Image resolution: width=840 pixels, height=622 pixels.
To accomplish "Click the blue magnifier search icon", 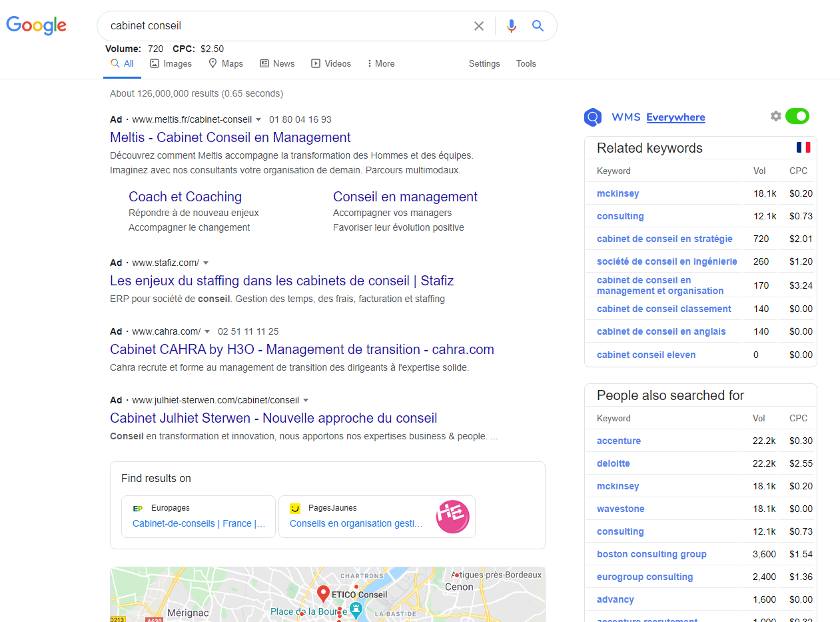I will [538, 26].
